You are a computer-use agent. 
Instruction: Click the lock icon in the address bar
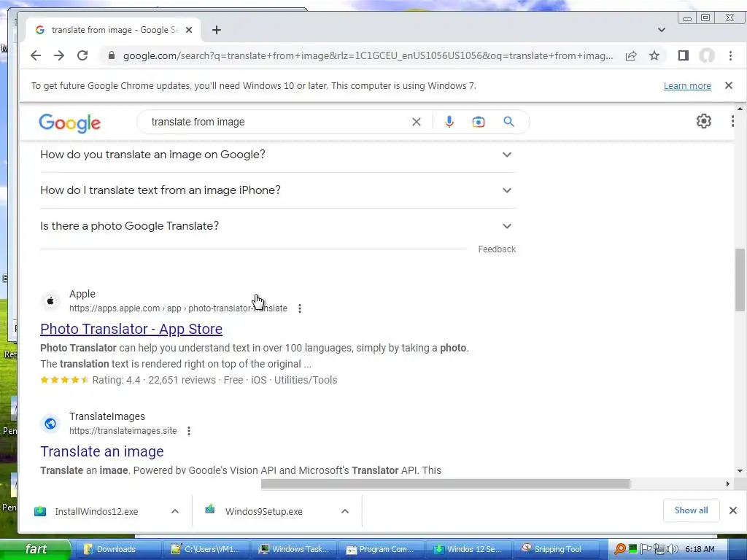pyautogui.click(x=112, y=55)
